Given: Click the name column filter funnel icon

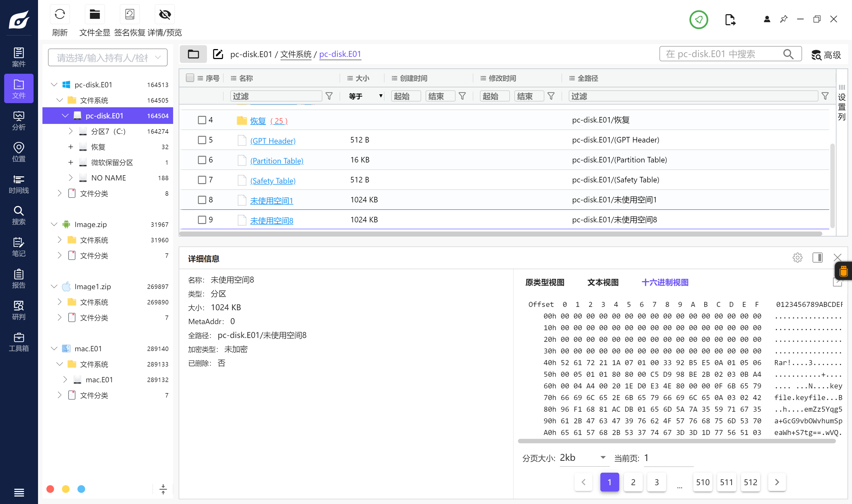Looking at the screenshot, I should [x=329, y=96].
